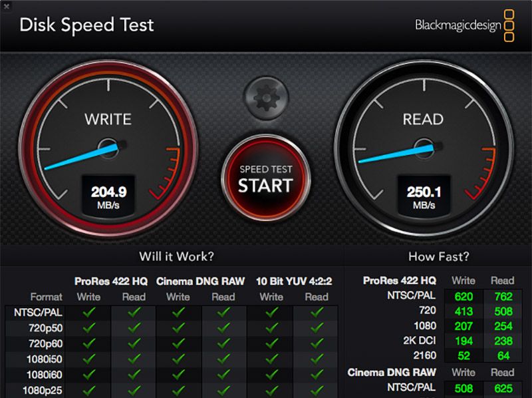Image resolution: width=532 pixels, height=398 pixels.
Task: Select the How Fast? panel heading
Action: pyautogui.click(x=438, y=256)
